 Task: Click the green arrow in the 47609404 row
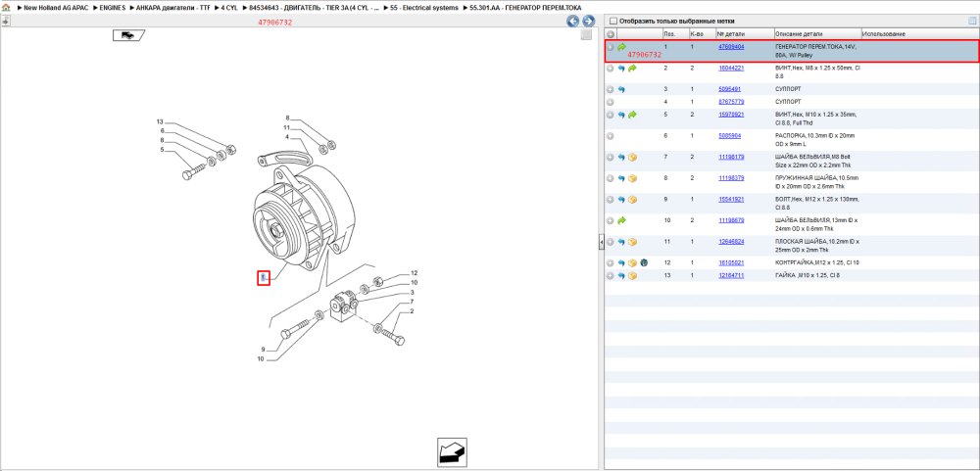(621, 47)
